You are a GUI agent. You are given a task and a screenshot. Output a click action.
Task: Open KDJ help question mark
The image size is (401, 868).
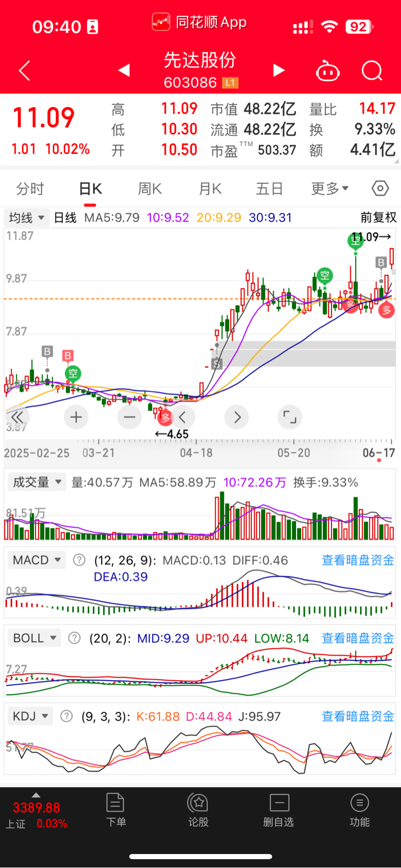point(66,716)
